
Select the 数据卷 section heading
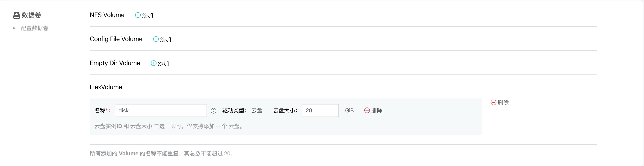click(x=32, y=15)
